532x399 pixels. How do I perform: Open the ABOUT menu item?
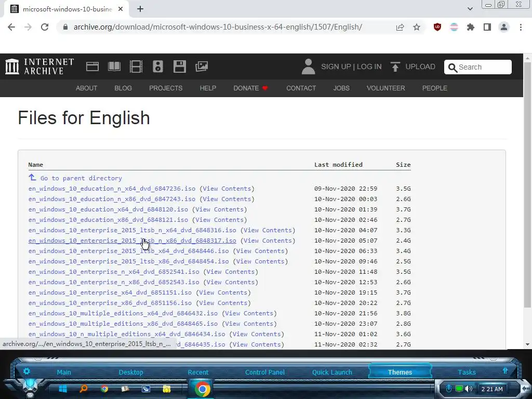click(87, 88)
